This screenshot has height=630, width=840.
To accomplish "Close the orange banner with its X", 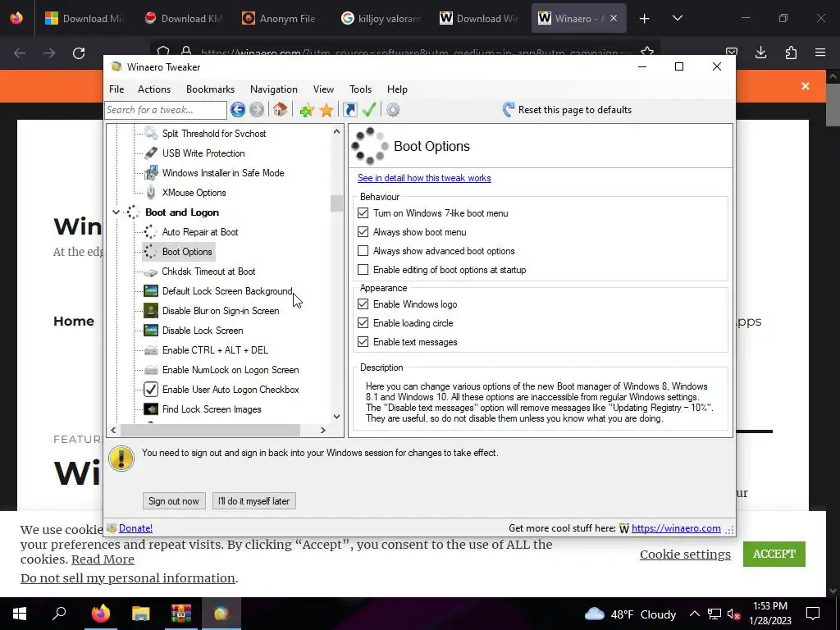I will click(806, 86).
